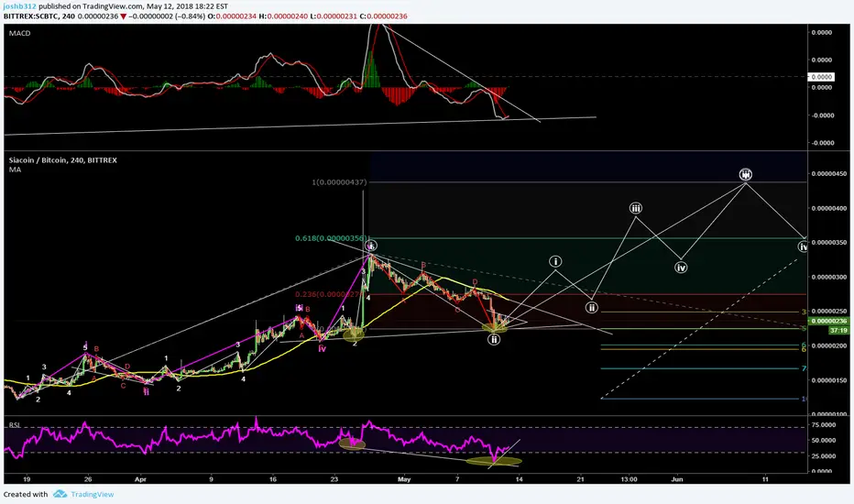Click the 37:19 bar countdown label
The height and width of the screenshot is (504, 854).
coord(838,330)
